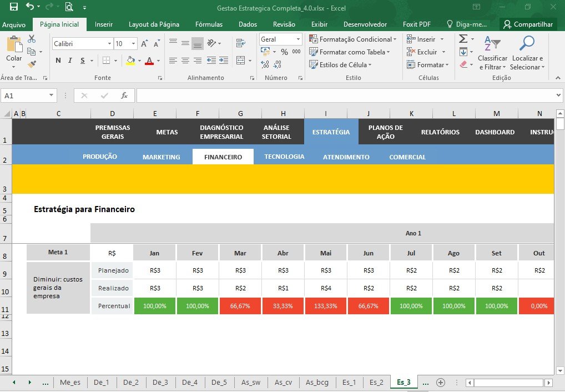This screenshot has width=565, height=392.
Task: Switch to Dados ribbon tab
Action: [x=248, y=24]
